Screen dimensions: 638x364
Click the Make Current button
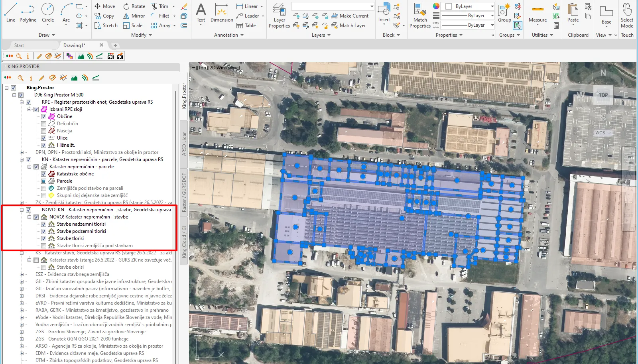pos(350,16)
